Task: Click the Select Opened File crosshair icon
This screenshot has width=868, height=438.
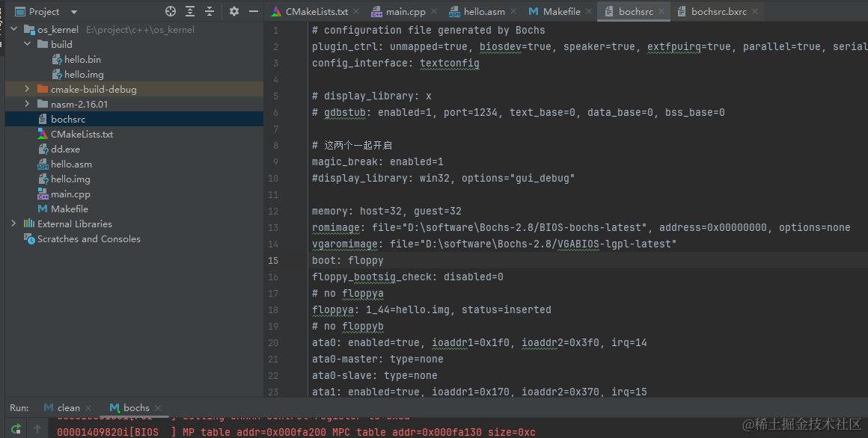Action: [x=171, y=11]
